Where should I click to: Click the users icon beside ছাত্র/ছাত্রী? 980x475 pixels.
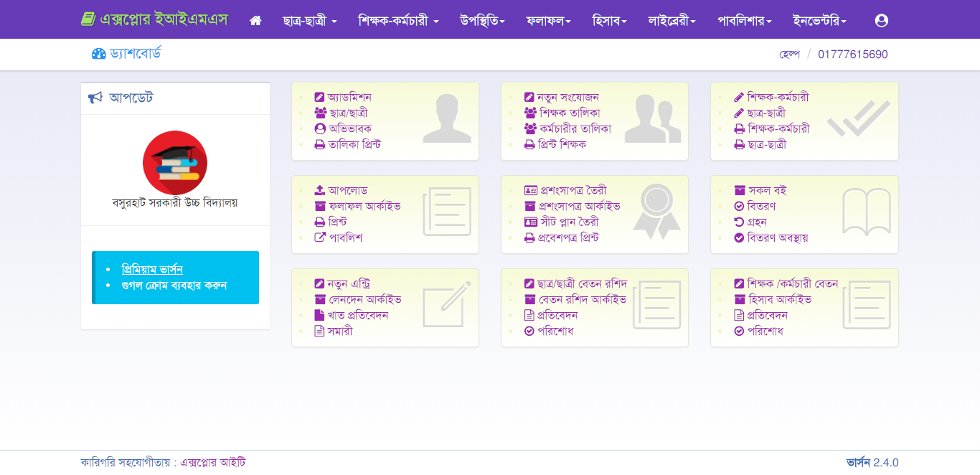321,113
